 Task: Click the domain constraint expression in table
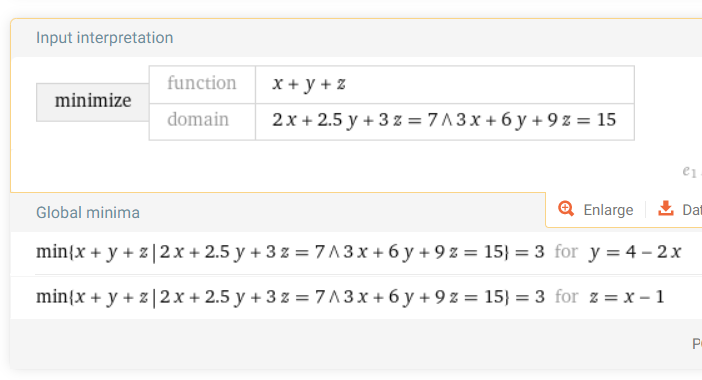(444, 120)
